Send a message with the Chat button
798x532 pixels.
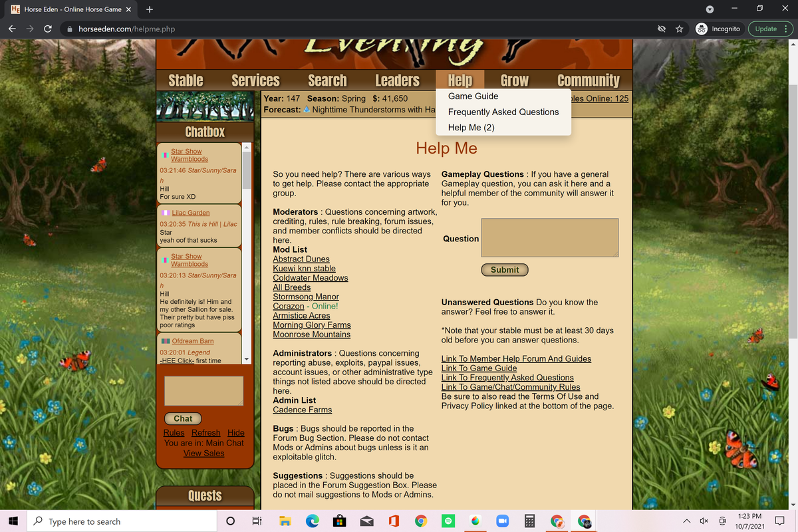[x=183, y=418]
